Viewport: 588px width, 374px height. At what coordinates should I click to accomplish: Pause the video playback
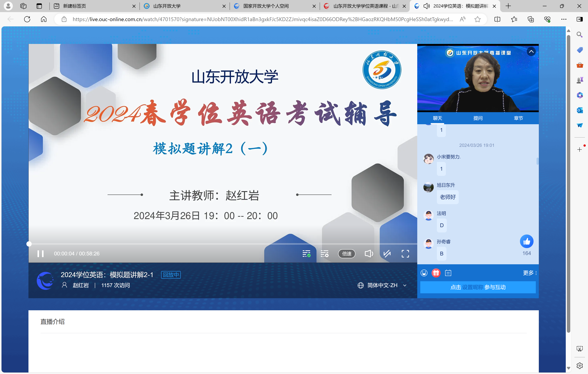coord(41,254)
